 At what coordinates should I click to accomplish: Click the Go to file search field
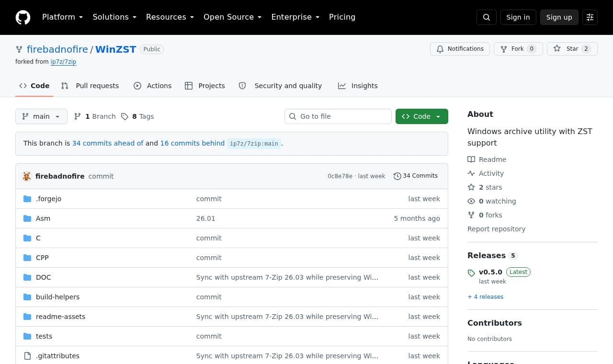[x=338, y=116]
